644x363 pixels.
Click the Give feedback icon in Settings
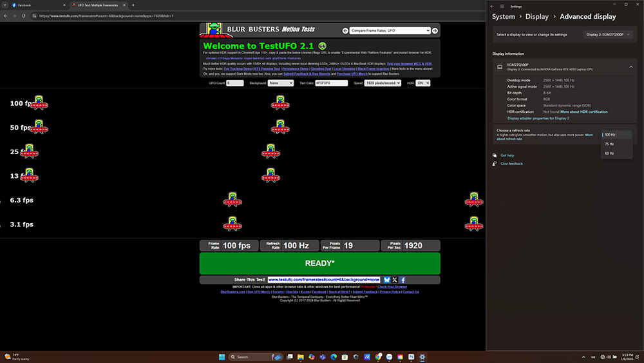tap(495, 164)
